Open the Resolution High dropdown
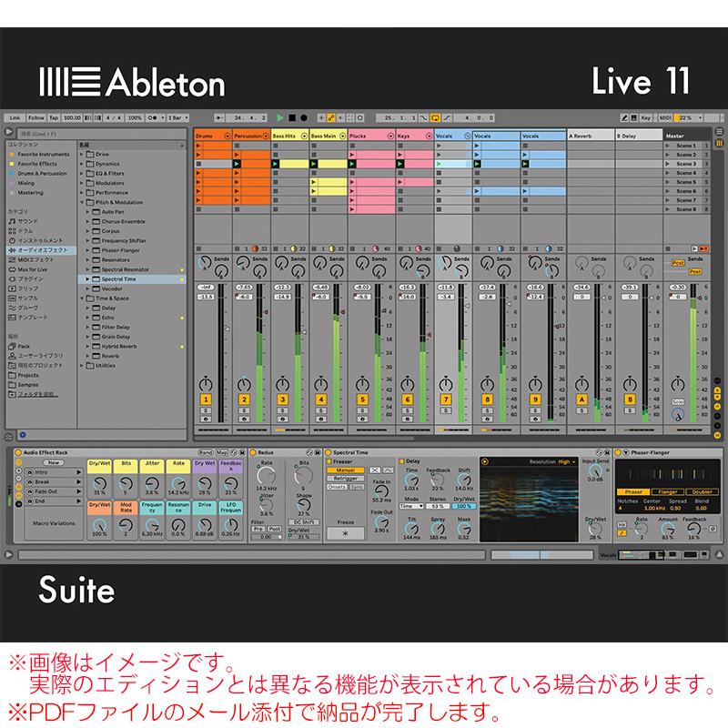 566,462
